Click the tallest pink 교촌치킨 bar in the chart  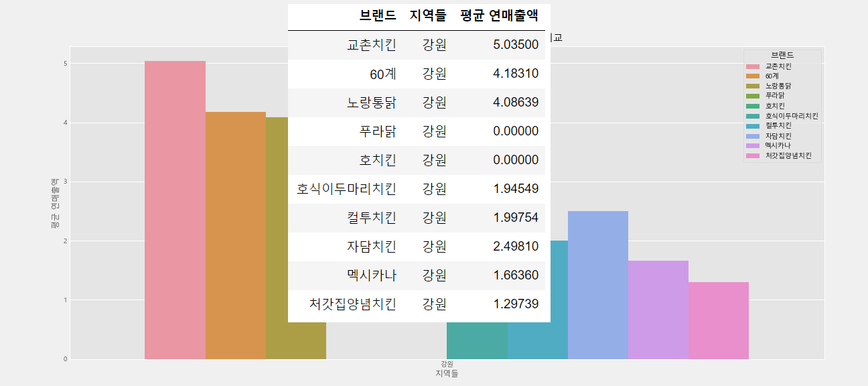[175, 210]
